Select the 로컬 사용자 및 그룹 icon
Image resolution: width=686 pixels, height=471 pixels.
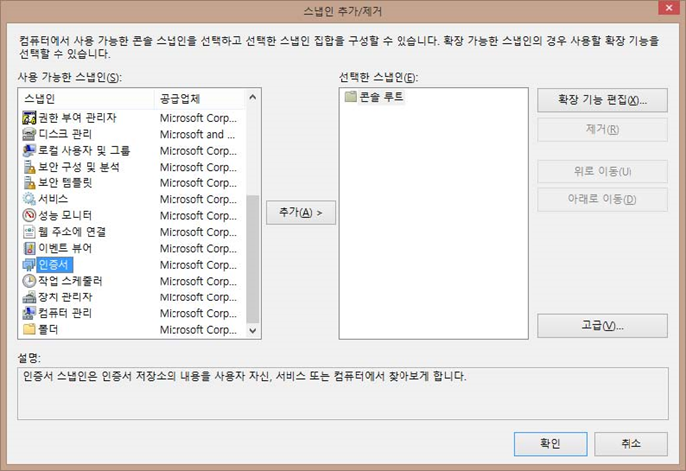(29, 150)
